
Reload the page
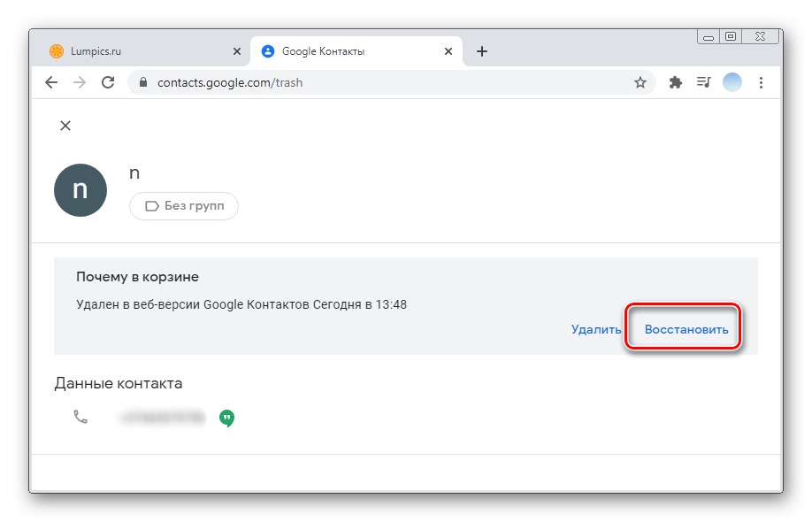[108, 82]
